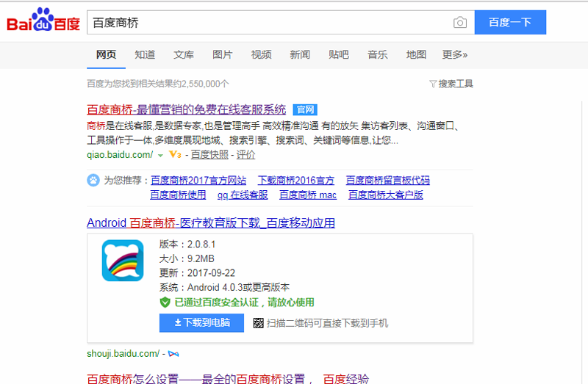The height and width of the screenshot is (384, 588).
Task: Click the Baidu logo
Action: click(43, 22)
